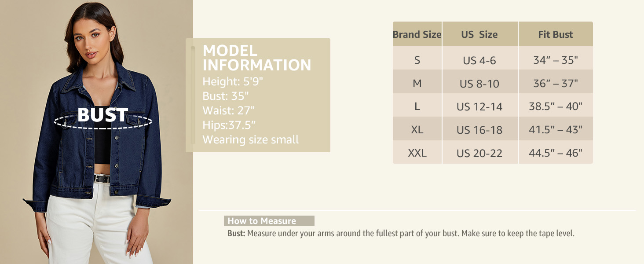Click the MODEL INFORMATION heading

tap(257, 58)
